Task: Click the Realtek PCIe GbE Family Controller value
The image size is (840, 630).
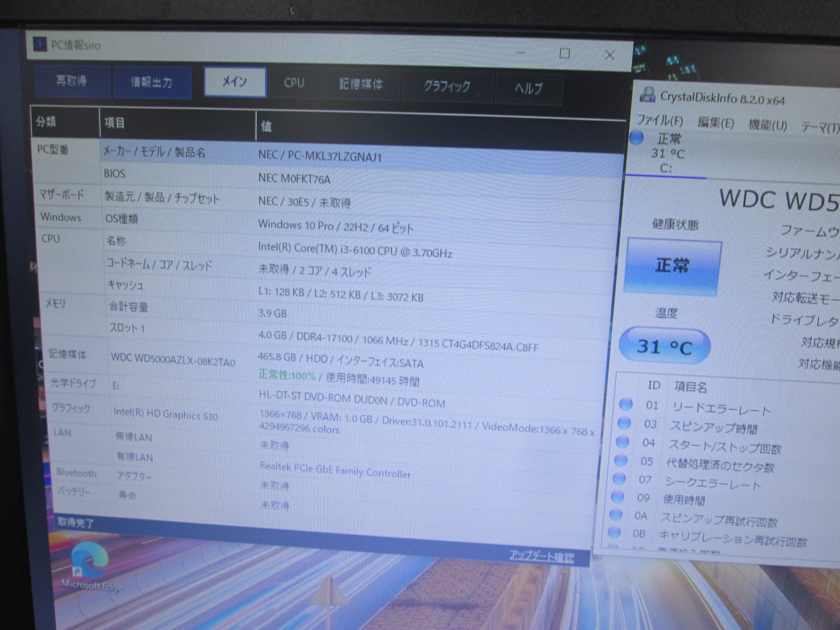Action: 335,470
